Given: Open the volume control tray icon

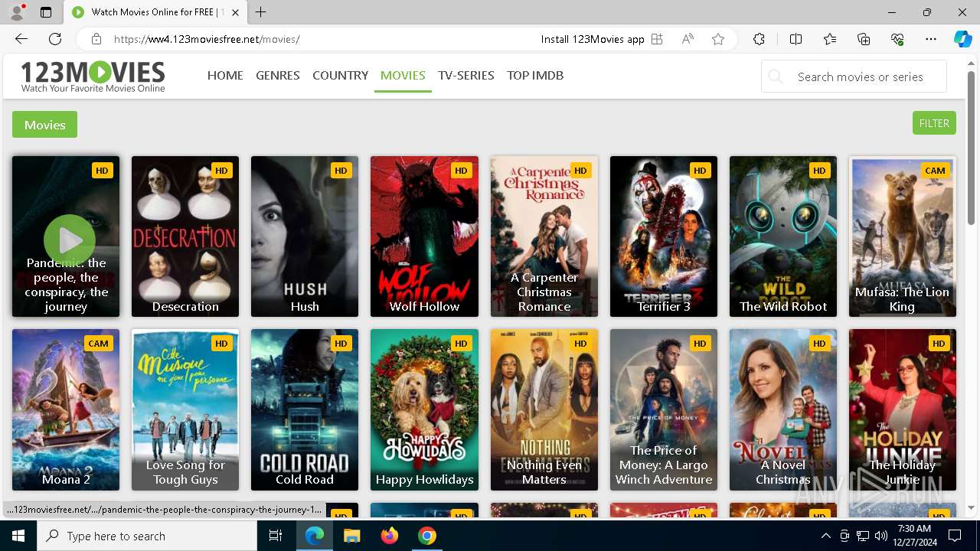Looking at the screenshot, I should point(880,536).
